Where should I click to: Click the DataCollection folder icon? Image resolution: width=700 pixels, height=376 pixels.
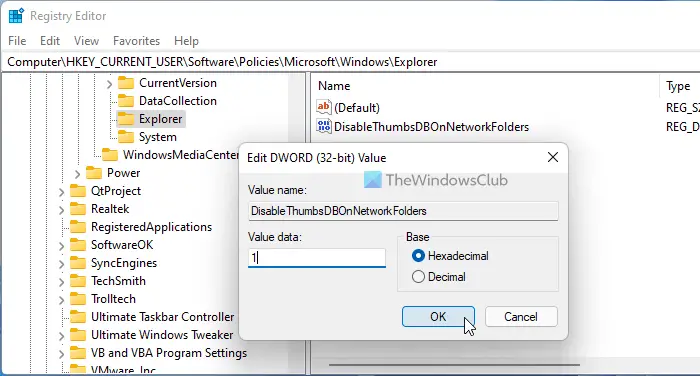coord(126,101)
